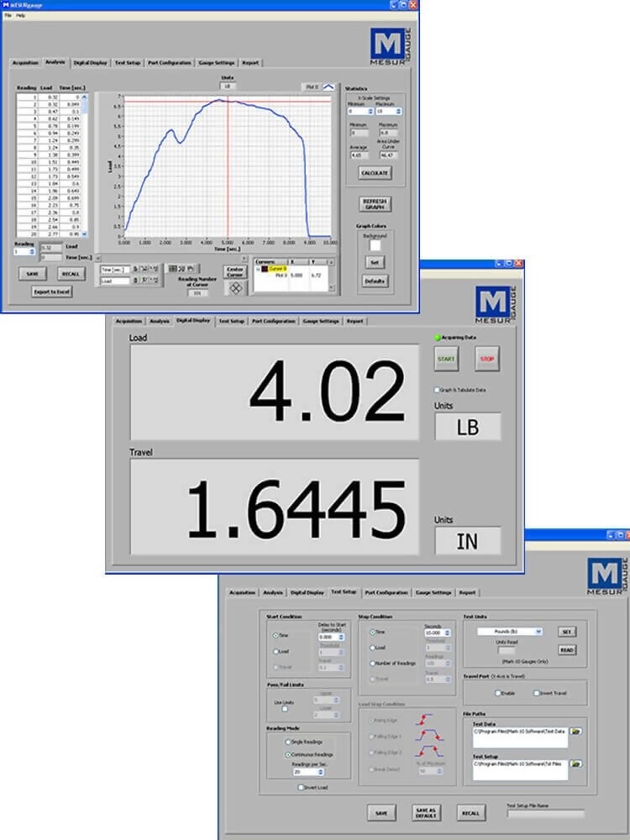Enable Graph & Tabulate Data checkbox
The height and width of the screenshot is (840, 630).
[437, 390]
